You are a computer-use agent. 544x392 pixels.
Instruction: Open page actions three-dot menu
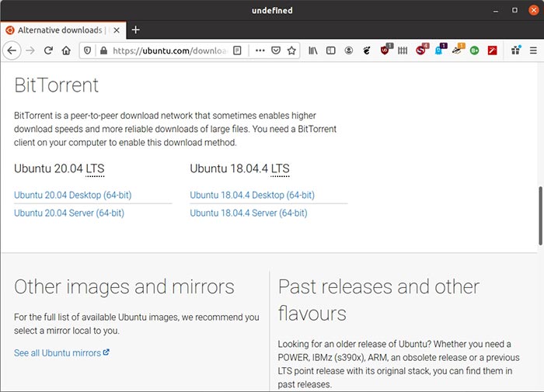pos(260,50)
